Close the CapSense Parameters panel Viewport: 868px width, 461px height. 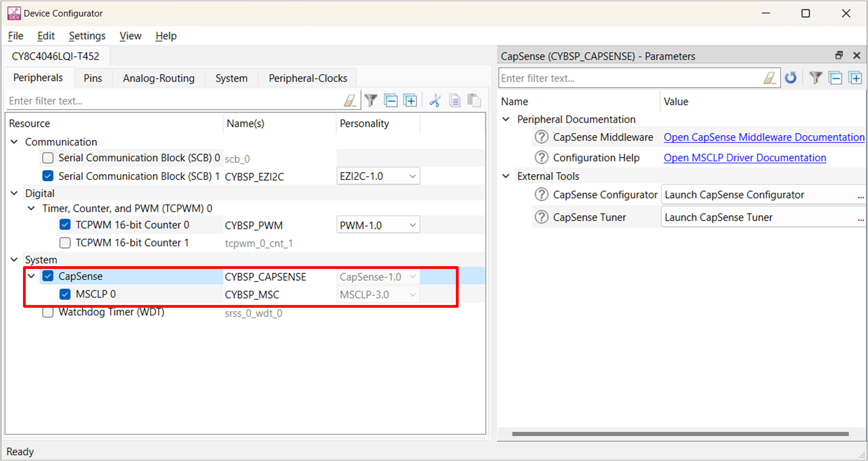point(856,55)
